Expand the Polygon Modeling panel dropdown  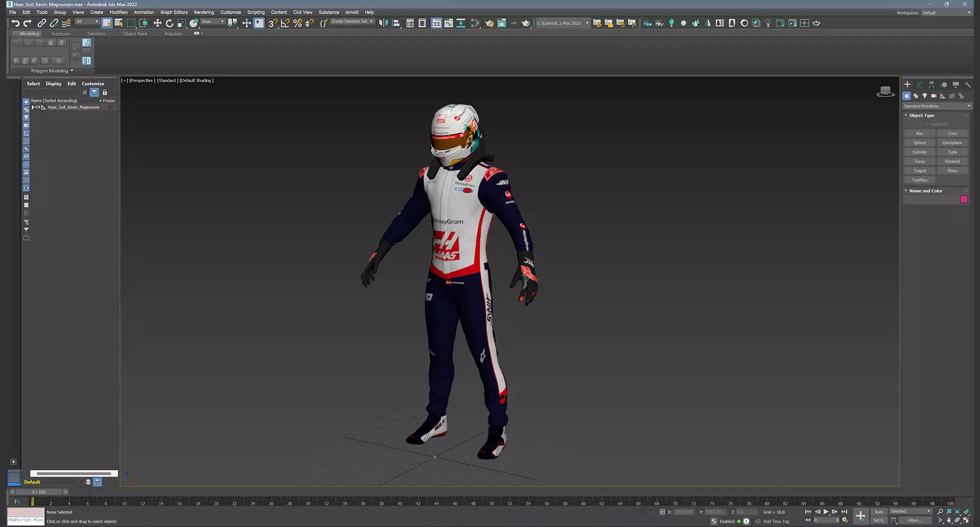click(52, 71)
